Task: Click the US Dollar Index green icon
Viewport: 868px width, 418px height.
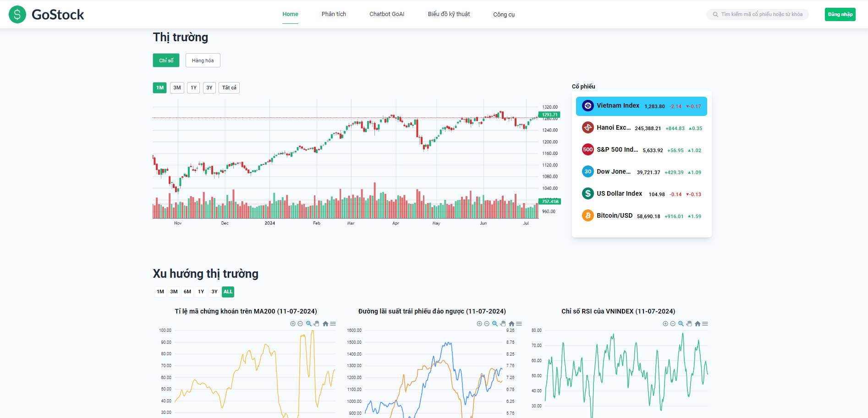Action: [x=588, y=193]
